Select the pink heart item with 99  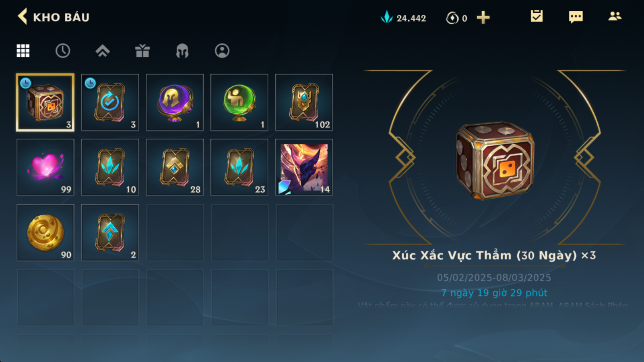coord(45,167)
